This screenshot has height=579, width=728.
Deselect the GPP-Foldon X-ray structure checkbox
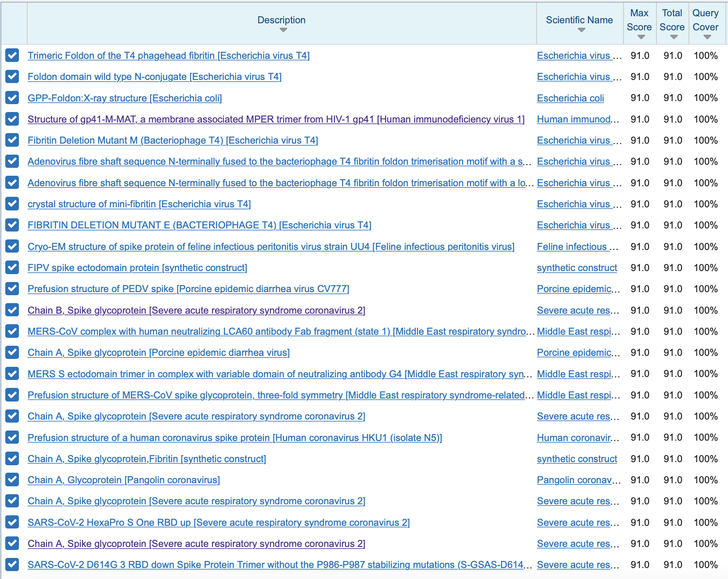(12, 98)
